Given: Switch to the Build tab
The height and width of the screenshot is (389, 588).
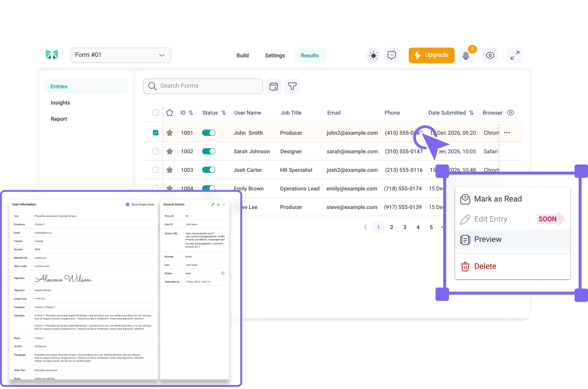Looking at the screenshot, I should (243, 55).
